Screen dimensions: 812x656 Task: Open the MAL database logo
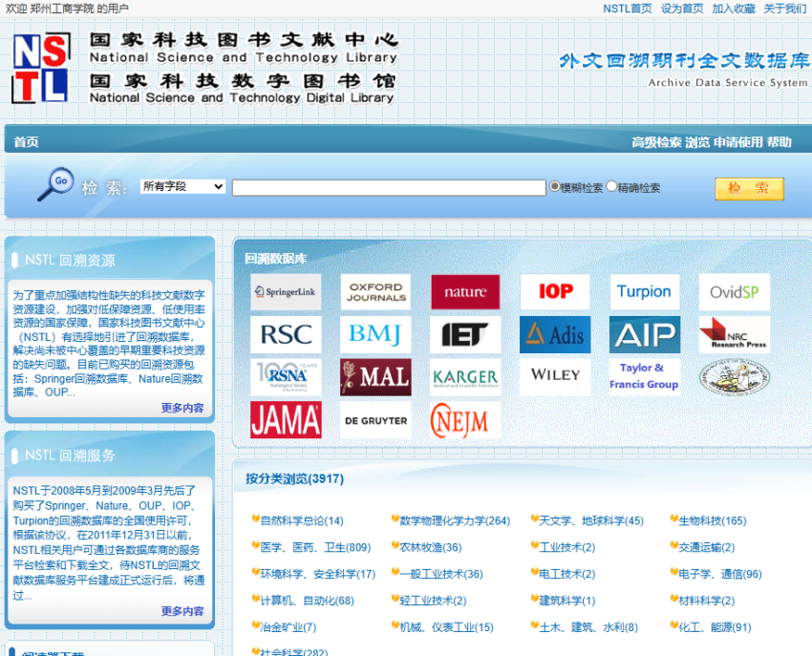376,377
